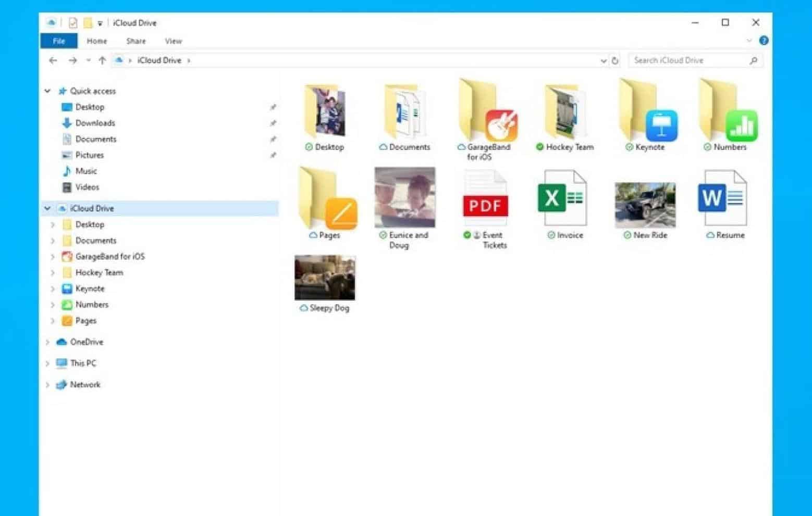
Task: Click the search magnifier icon
Action: pyautogui.click(x=753, y=61)
